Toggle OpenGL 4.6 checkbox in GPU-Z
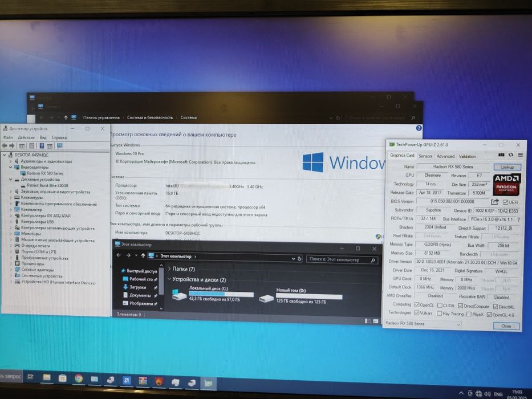The image size is (532, 399). (x=489, y=315)
